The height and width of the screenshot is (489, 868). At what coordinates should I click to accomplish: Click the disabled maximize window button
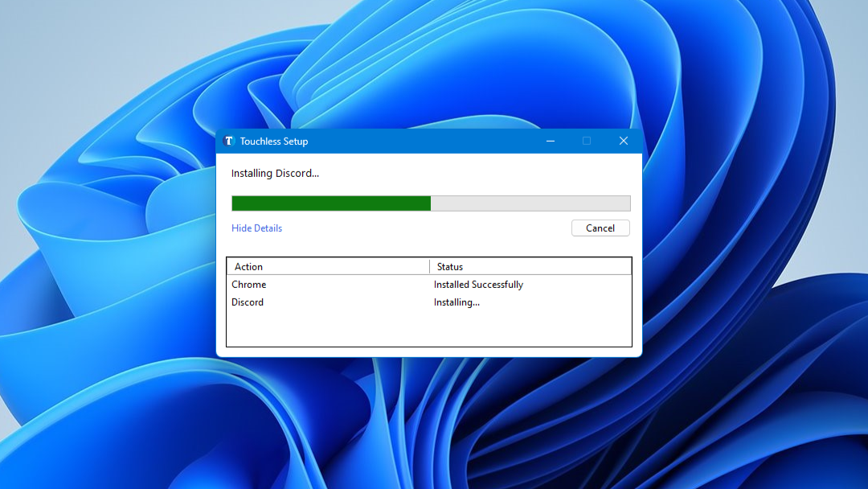point(587,142)
